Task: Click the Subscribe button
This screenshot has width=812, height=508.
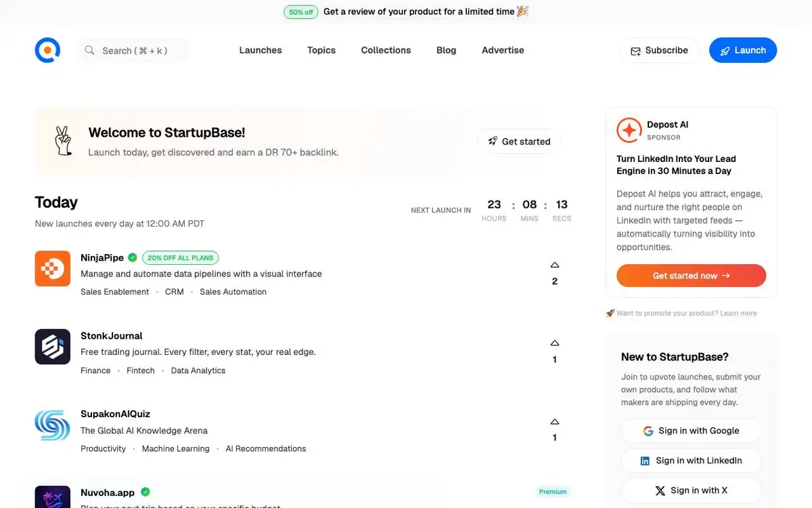Action: coord(659,50)
